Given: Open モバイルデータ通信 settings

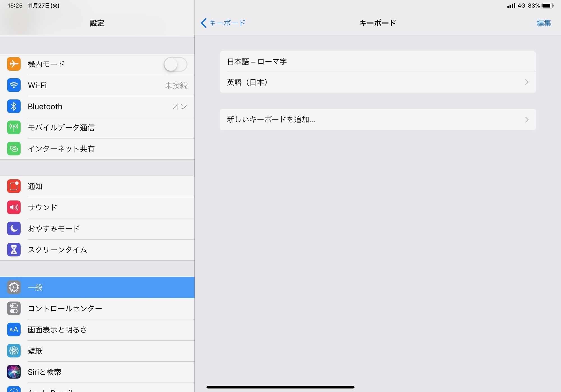Looking at the screenshot, I should tap(97, 128).
